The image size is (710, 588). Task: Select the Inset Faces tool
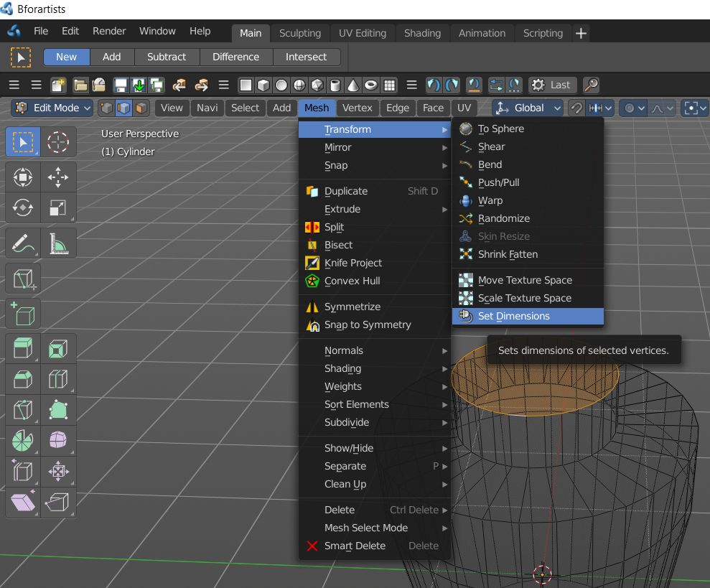click(58, 350)
